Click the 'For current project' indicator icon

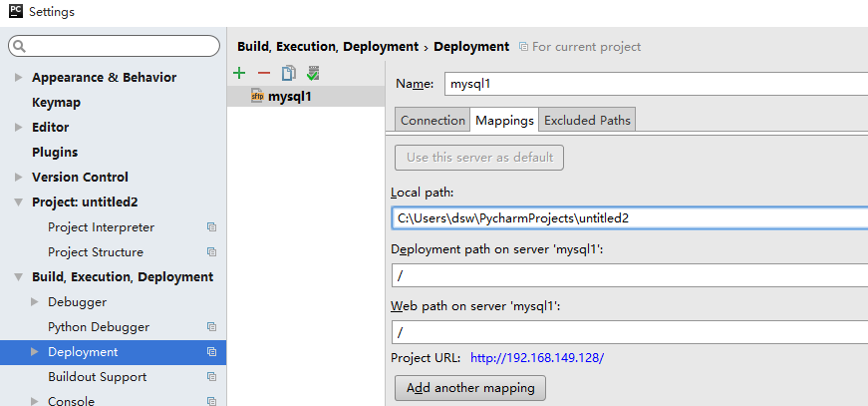523,47
